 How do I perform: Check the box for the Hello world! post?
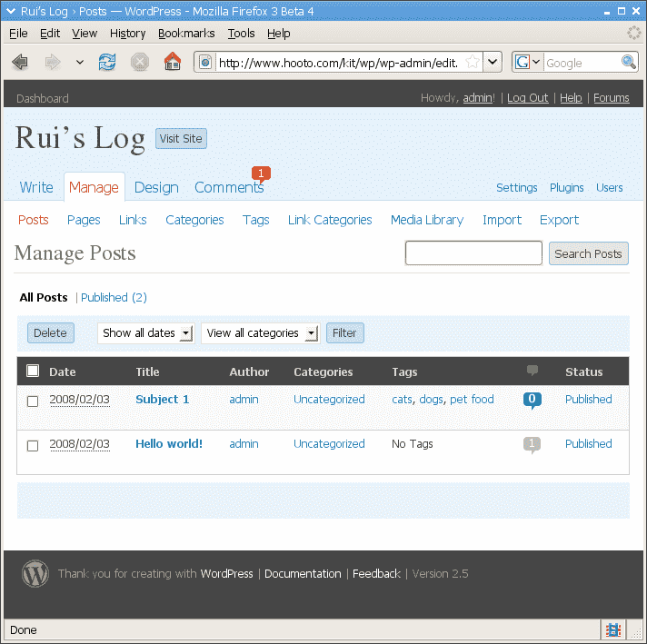[x=33, y=445]
